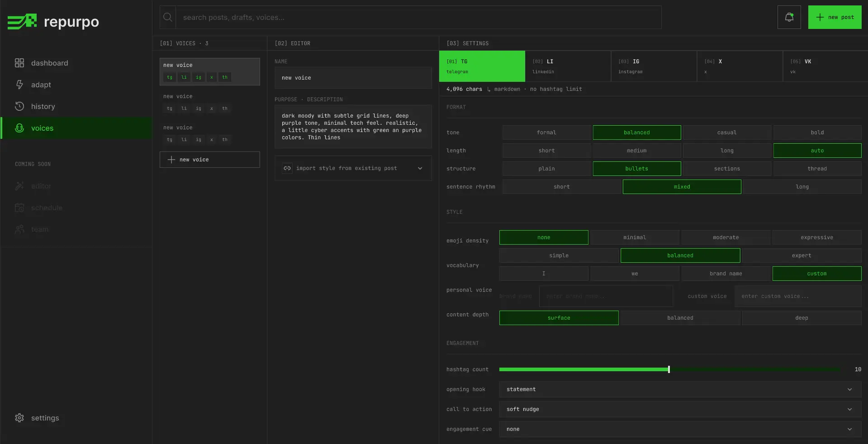Switch to the LI linkedin tab
The height and width of the screenshot is (444, 868).
click(568, 66)
